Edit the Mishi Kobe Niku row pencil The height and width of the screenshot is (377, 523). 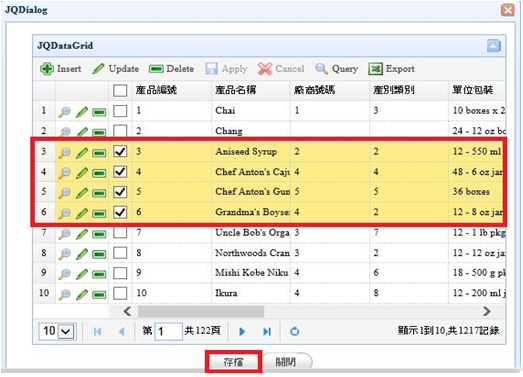[x=82, y=274]
